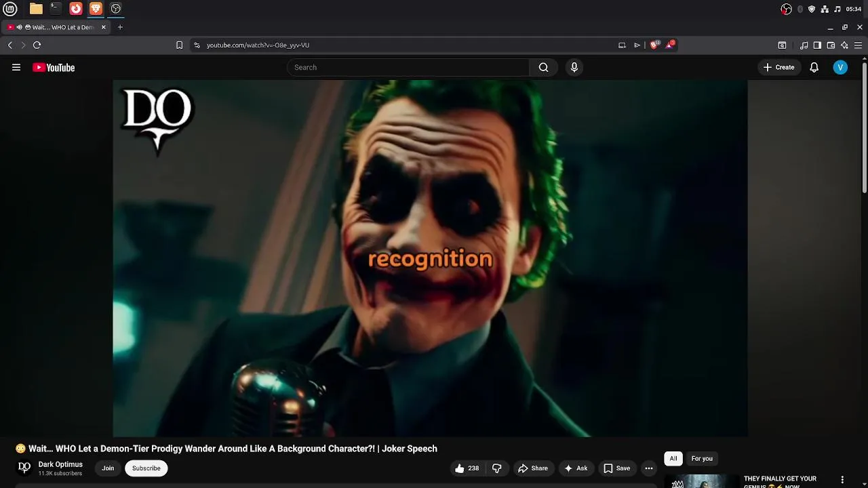Expand the YouTube guide hamburger menu
The width and height of the screenshot is (868, 488).
[x=16, y=67]
